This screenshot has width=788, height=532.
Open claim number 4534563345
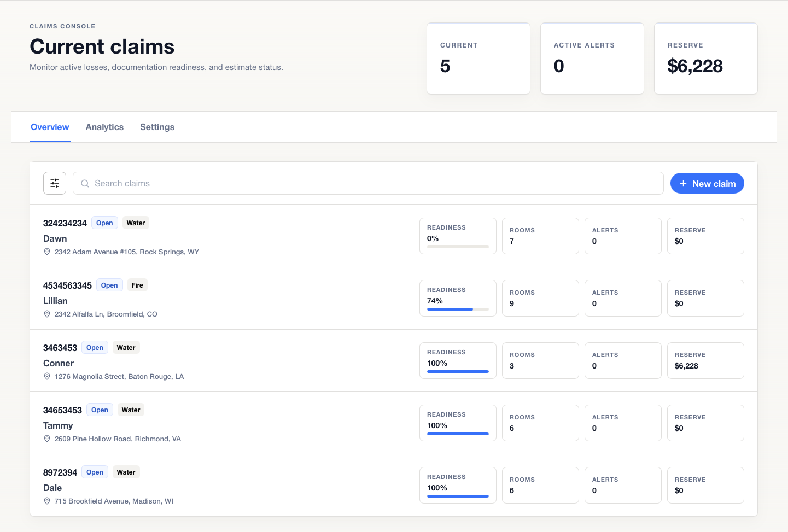[68, 285]
